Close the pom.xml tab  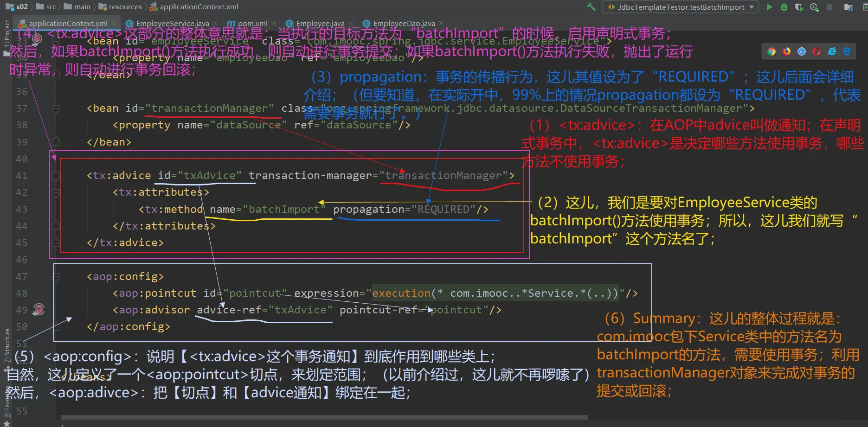[274, 23]
